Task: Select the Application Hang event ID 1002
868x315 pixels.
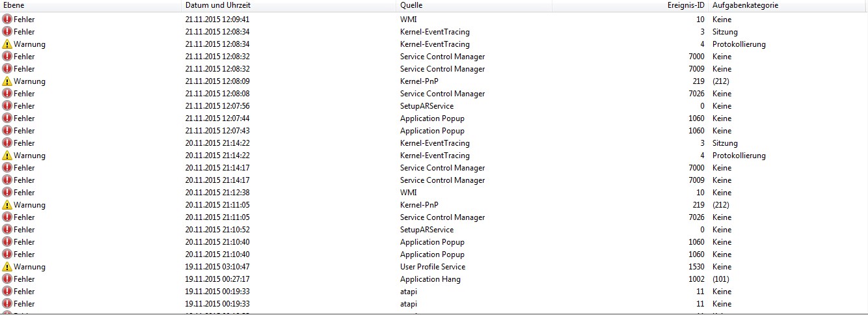Action: pyautogui.click(x=434, y=279)
